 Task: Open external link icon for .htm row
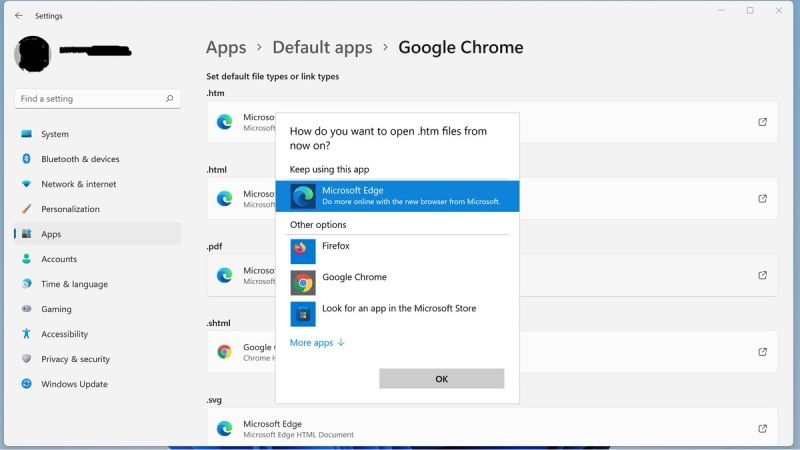[762, 122]
